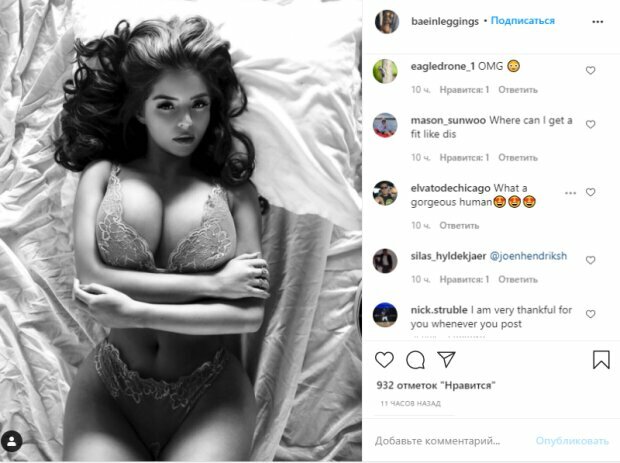
Task: Click Подписаться to follow account
Action: [x=522, y=21]
